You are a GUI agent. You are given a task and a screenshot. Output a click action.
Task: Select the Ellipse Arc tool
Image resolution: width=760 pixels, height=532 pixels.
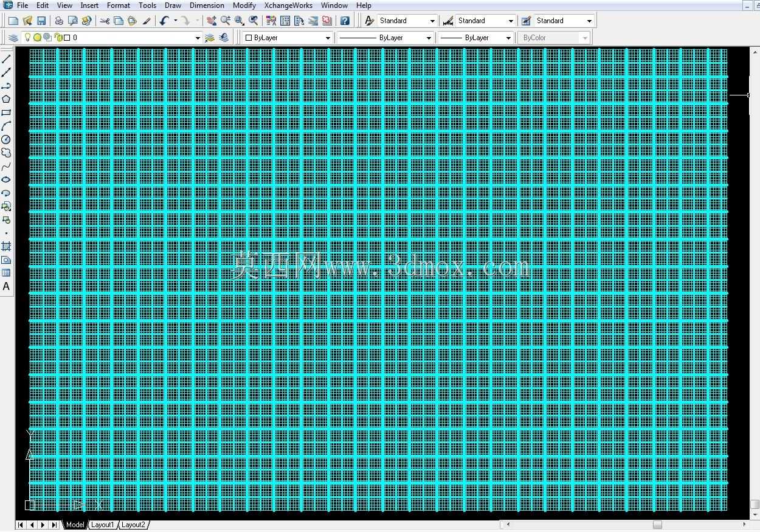click(x=6, y=193)
